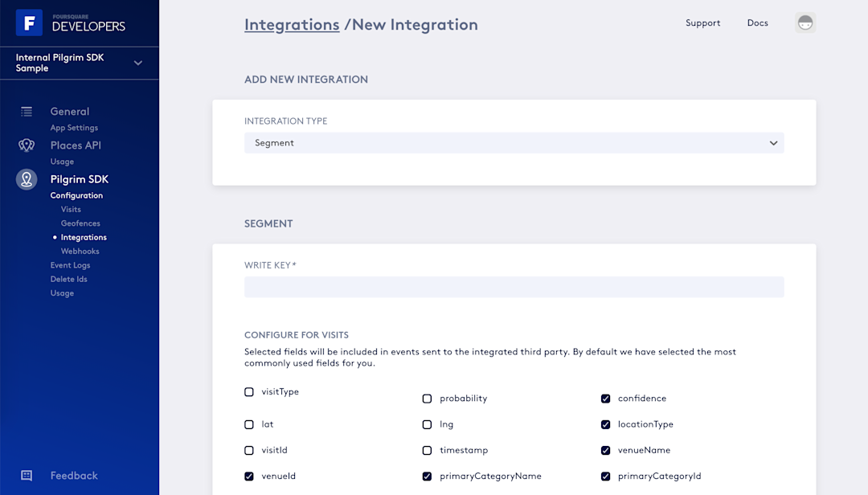Uncheck the confidence checkbox

[x=605, y=399]
